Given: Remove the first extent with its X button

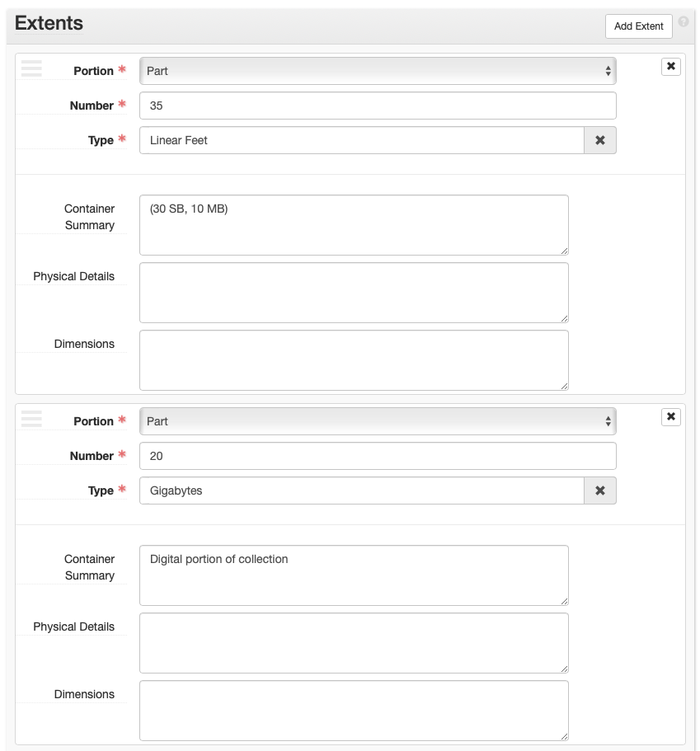Looking at the screenshot, I should [670, 67].
